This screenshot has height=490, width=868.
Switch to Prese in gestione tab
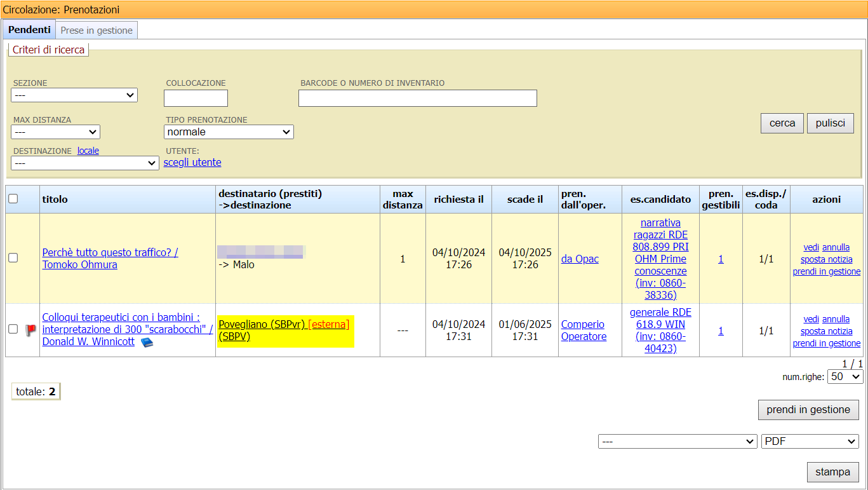[97, 31]
